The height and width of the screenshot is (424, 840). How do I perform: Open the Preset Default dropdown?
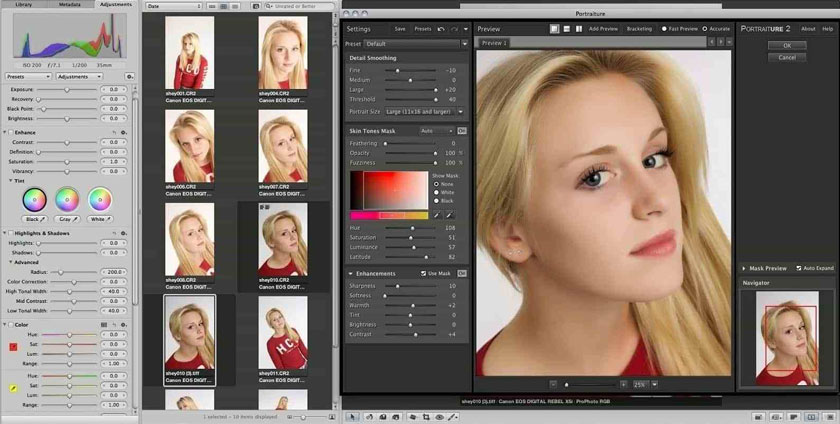415,44
